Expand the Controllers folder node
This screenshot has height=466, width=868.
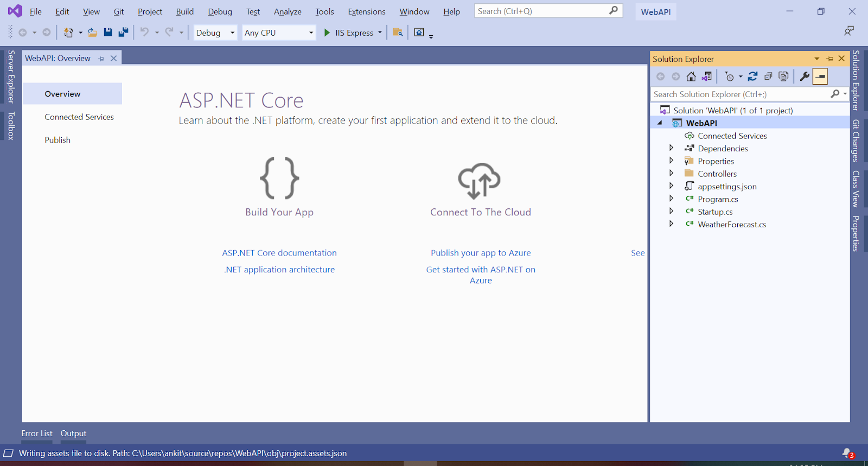click(x=671, y=173)
